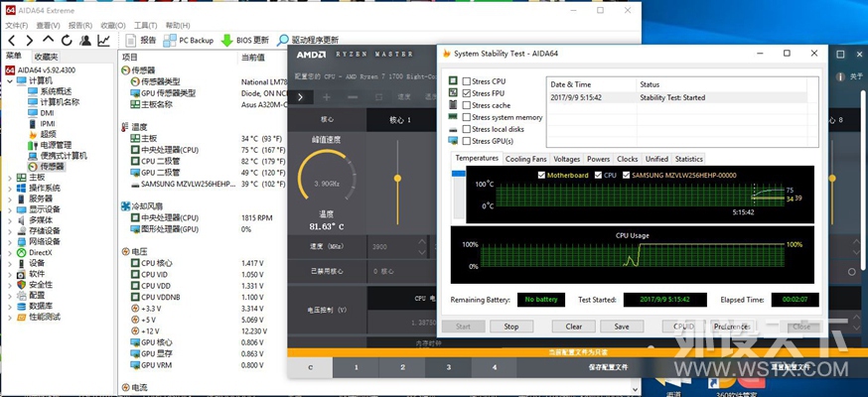Expand the DirectX tree node
Viewport: 868px width, 397px height.
tap(10, 253)
